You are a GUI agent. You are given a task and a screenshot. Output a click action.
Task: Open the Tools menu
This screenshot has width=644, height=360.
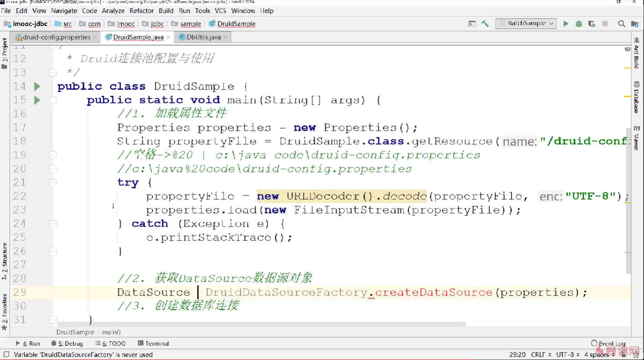pos(203,10)
